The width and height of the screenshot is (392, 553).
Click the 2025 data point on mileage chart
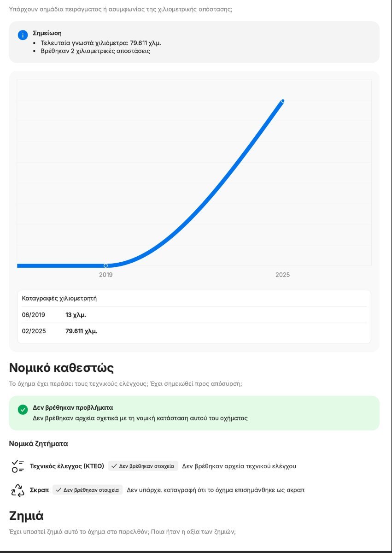(283, 100)
